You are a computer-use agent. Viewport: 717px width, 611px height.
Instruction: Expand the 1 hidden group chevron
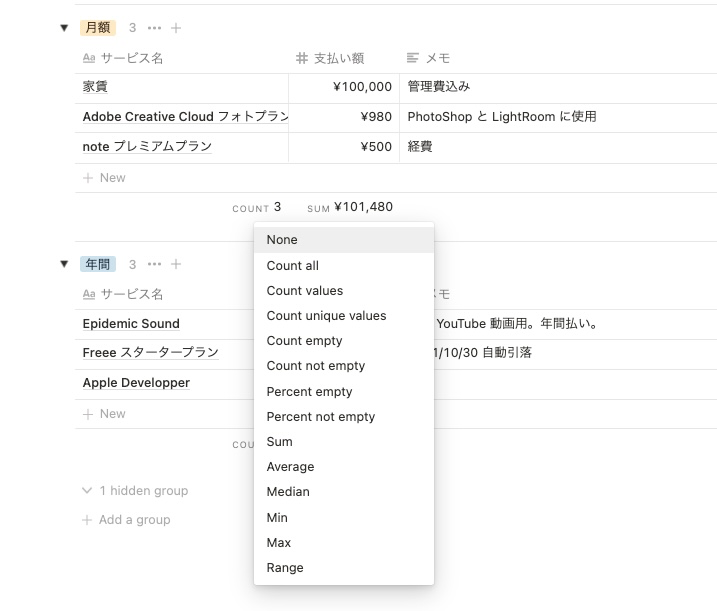[x=87, y=490]
